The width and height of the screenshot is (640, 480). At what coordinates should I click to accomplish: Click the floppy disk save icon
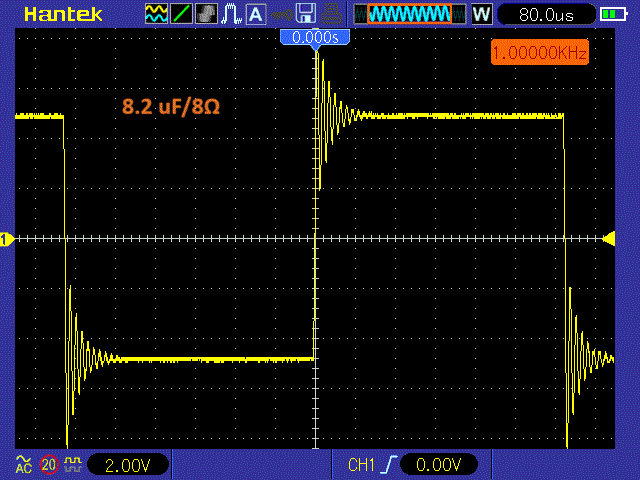pos(306,13)
